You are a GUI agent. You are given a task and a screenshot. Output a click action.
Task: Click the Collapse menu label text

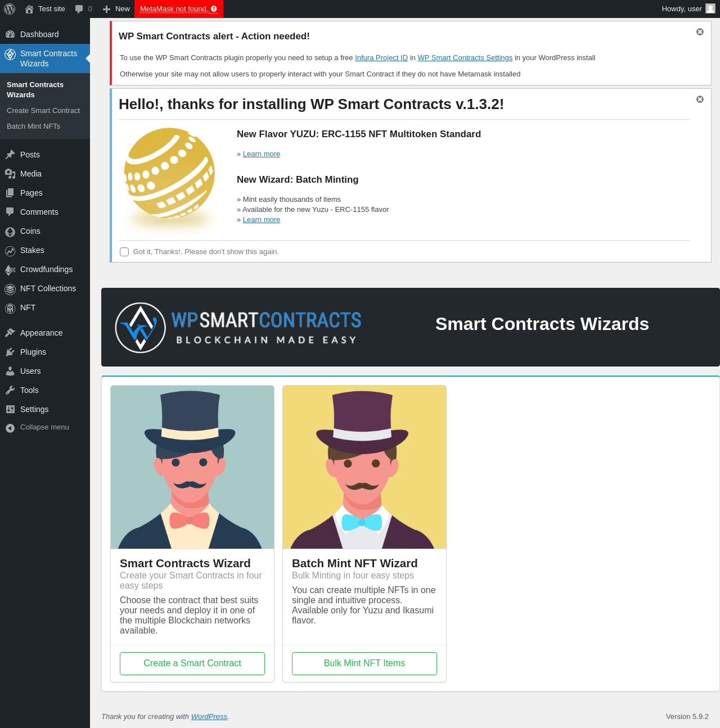[44, 427]
